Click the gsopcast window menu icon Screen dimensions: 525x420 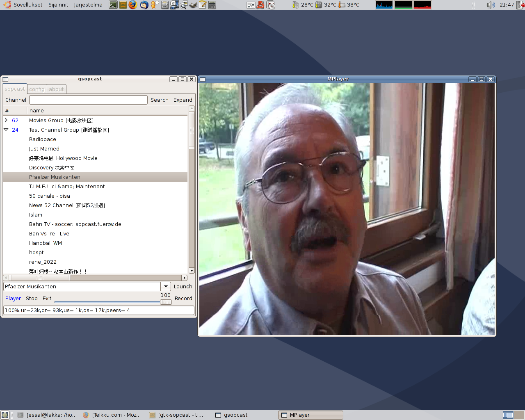tap(5, 79)
